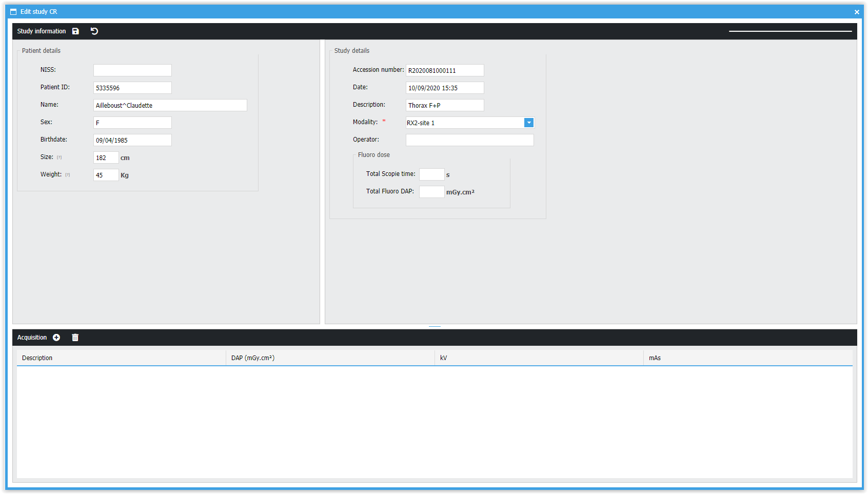The image size is (868, 494).
Task: Click the patient Name field
Action: (170, 105)
